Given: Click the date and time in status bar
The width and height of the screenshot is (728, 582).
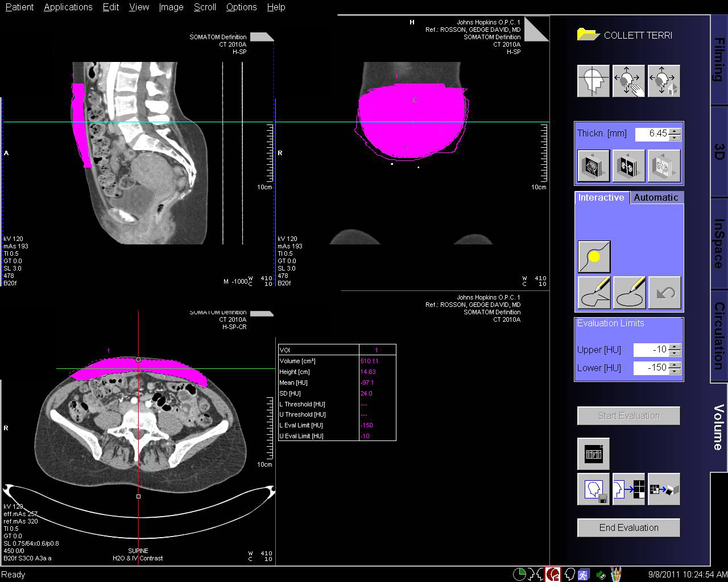Looking at the screenshot, I should 687,575.
